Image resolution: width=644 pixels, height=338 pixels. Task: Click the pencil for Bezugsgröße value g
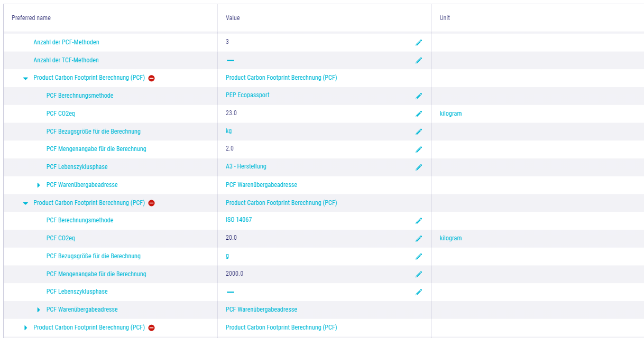(419, 257)
